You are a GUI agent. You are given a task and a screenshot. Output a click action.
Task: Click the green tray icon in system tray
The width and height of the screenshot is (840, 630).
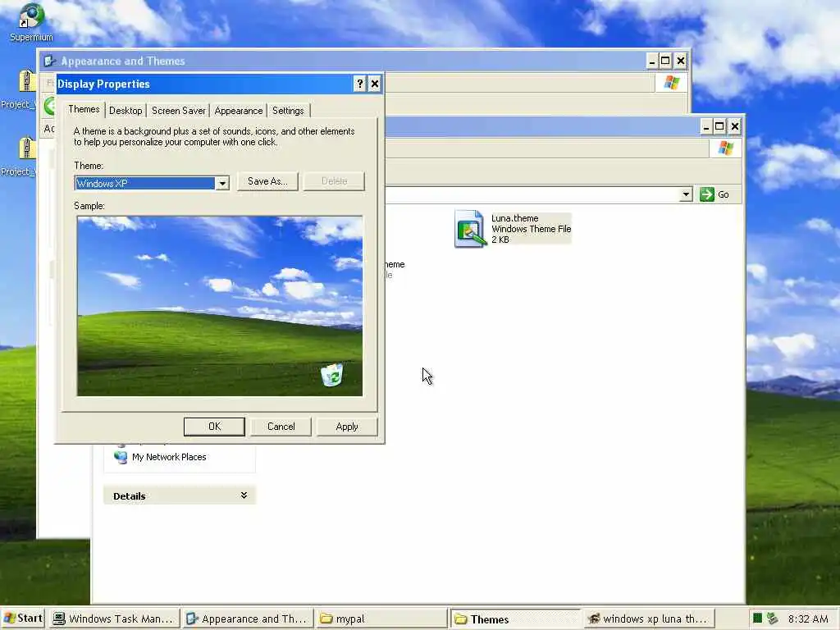[x=757, y=619]
